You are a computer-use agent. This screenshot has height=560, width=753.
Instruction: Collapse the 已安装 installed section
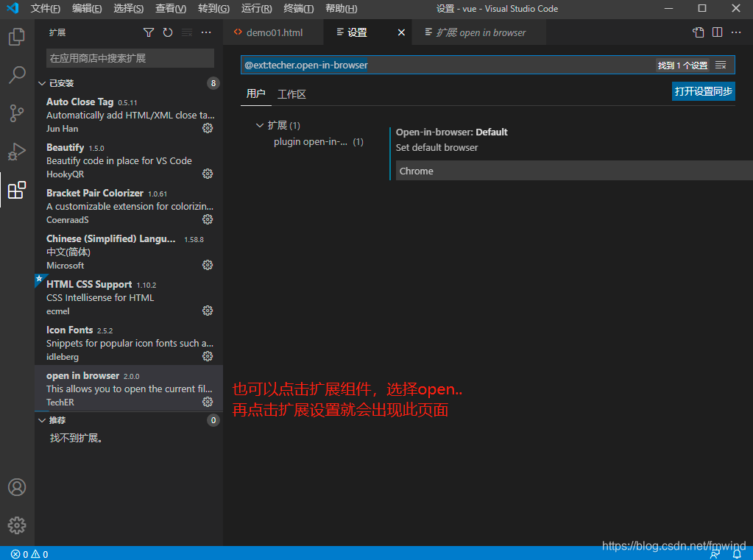click(42, 84)
